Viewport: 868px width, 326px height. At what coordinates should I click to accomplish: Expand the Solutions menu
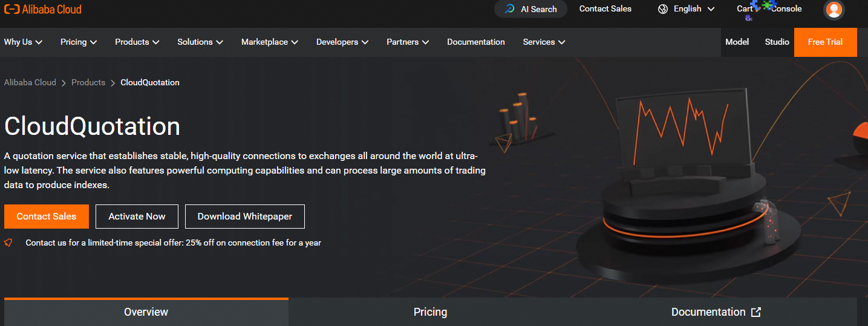[200, 42]
